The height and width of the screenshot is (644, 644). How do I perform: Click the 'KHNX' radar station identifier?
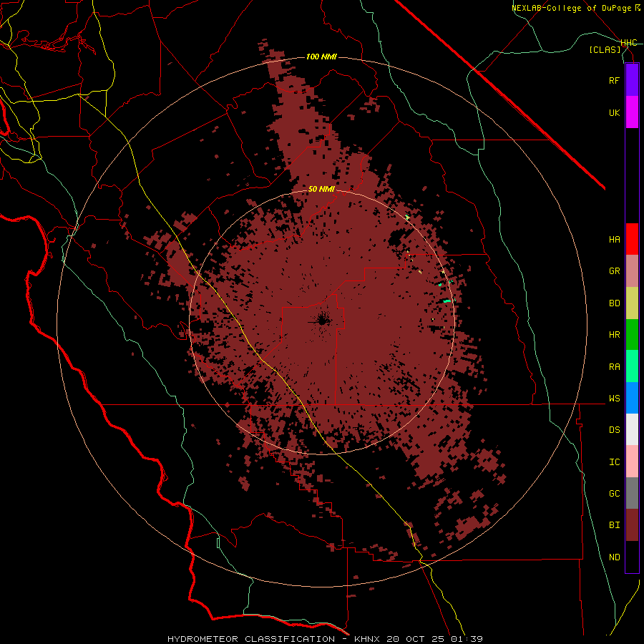click(367, 639)
